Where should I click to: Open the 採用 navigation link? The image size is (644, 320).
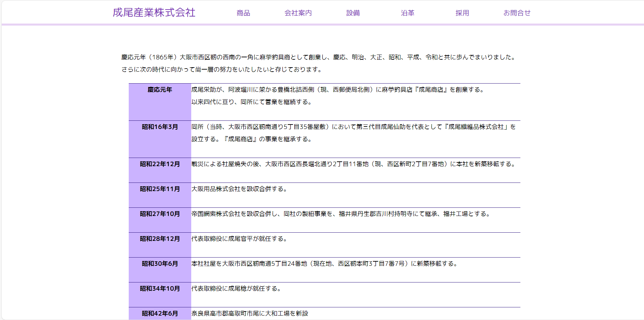(462, 13)
